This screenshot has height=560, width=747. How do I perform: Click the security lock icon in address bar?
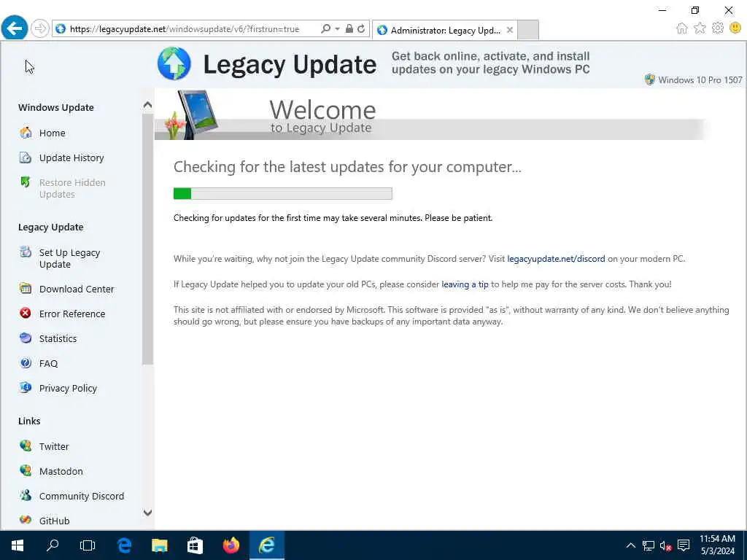pyautogui.click(x=349, y=28)
